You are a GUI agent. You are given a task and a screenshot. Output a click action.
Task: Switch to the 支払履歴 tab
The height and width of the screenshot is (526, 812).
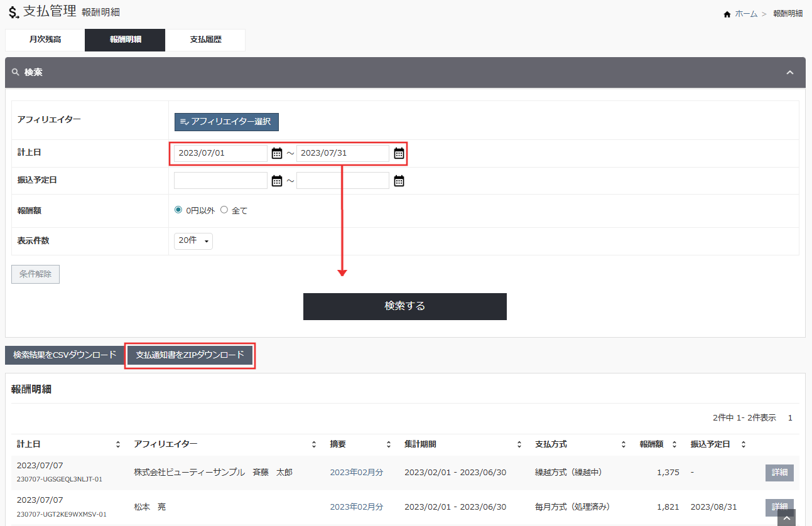[x=205, y=40]
